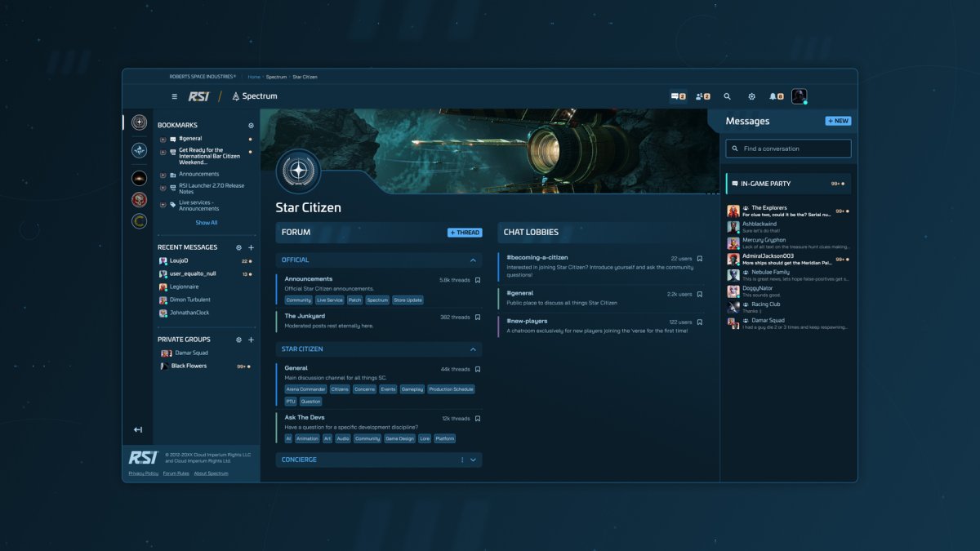
Task: Bookmark the #new-players chat lobby
Action: [700, 322]
